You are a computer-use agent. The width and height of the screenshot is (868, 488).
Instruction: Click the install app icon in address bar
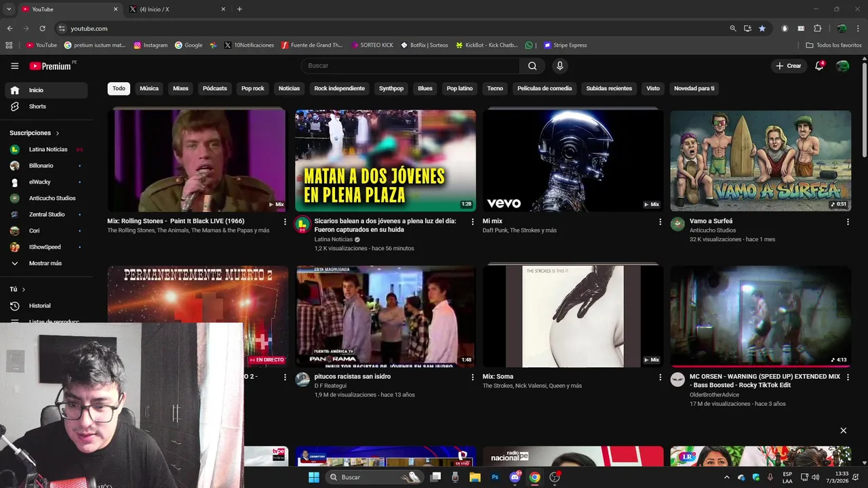click(x=747, y=28)
